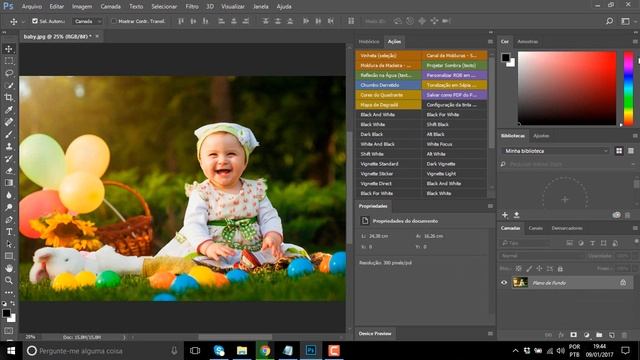Select the Rectangular Marquee tool

9,61
